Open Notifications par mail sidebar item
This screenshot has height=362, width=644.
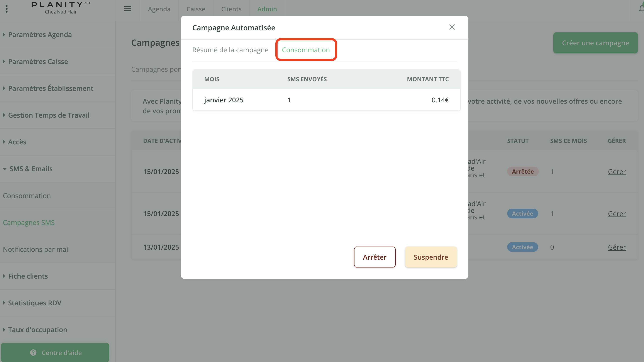(x=36, y=249)
